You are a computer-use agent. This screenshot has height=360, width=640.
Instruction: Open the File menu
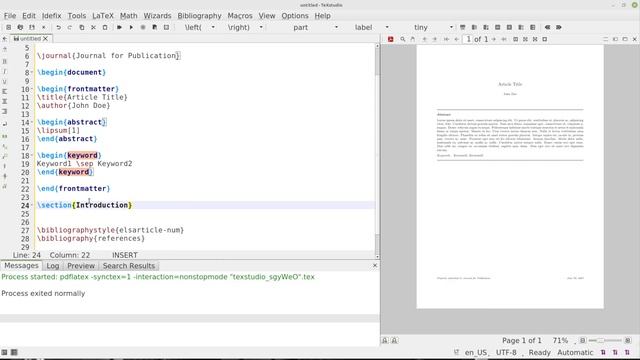tap(10, 16)
